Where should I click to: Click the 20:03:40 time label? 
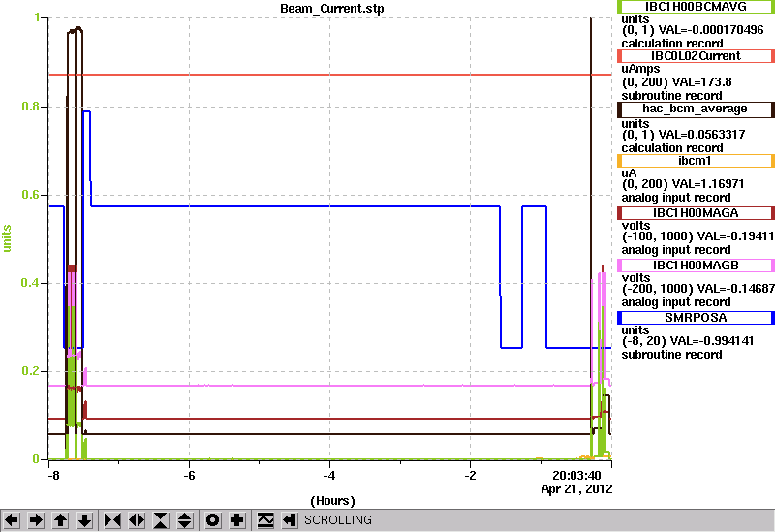(576, 476)
